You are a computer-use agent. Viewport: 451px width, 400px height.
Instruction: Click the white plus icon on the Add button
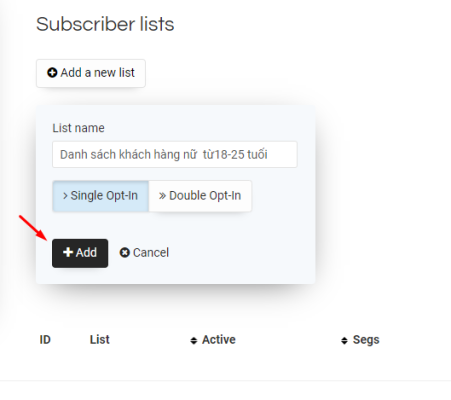[x=68, y=252]
